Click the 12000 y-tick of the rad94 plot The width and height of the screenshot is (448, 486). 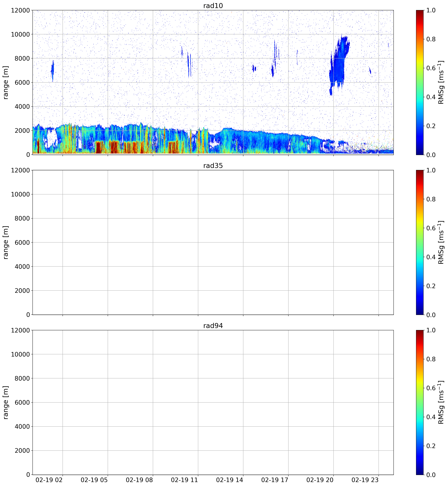point(20,330)
